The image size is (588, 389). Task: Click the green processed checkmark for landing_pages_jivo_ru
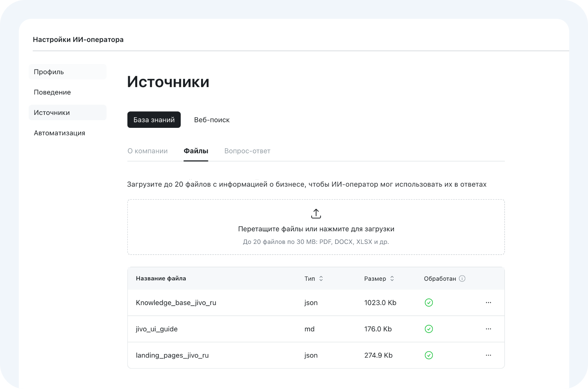429,355
